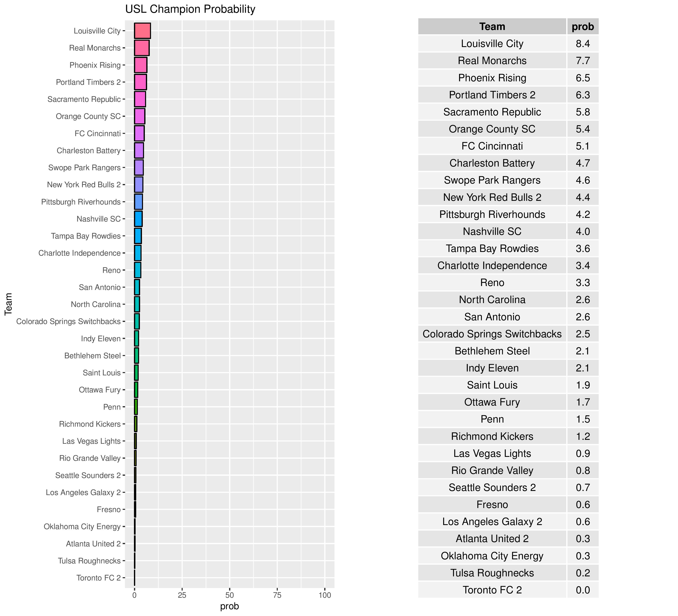Click the 'USL Champion Probability' chart title
678x616 pixels.
click(x=190, y=9)
